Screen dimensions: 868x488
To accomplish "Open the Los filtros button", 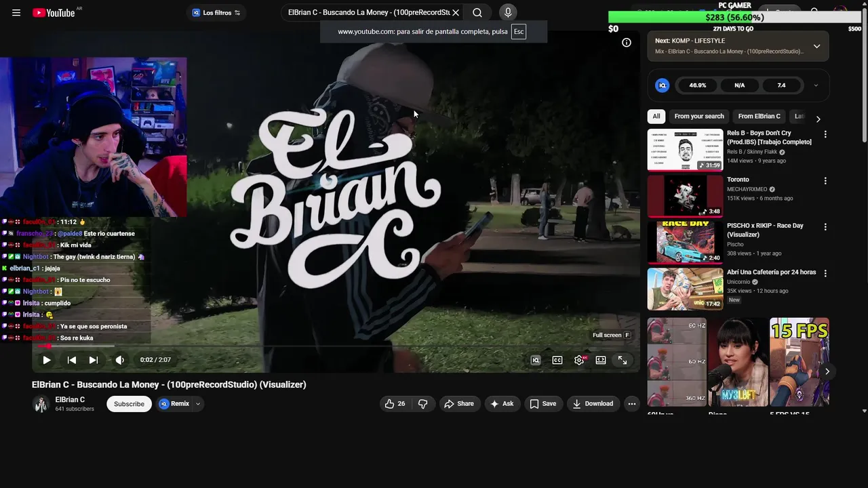I will (x=216, y=13).
